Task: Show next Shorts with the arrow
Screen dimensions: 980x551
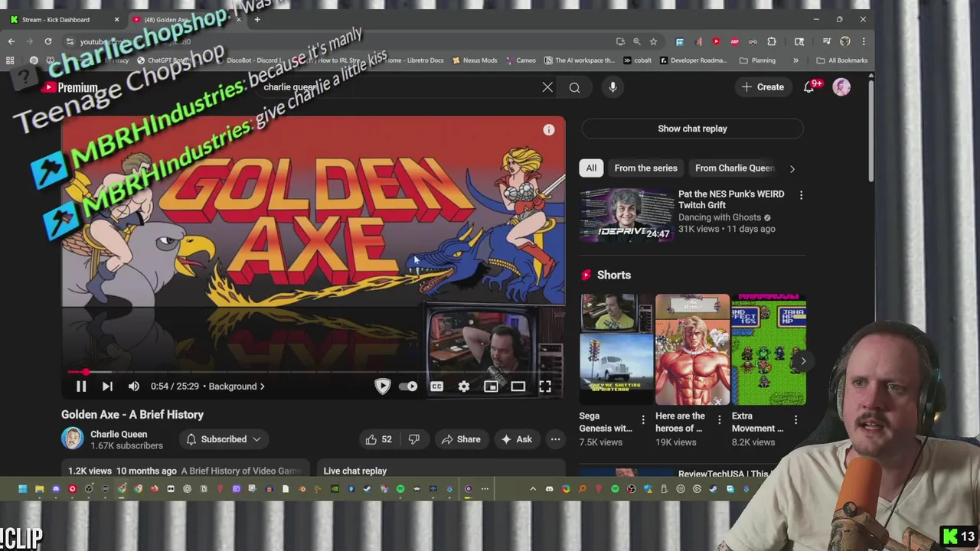Action: point(802,360)
